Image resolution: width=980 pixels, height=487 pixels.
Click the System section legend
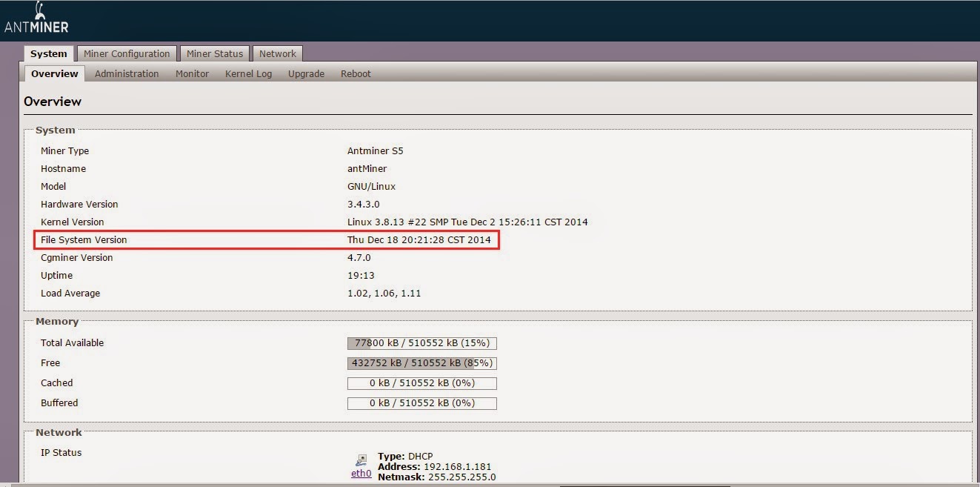[x=56, y=130]
